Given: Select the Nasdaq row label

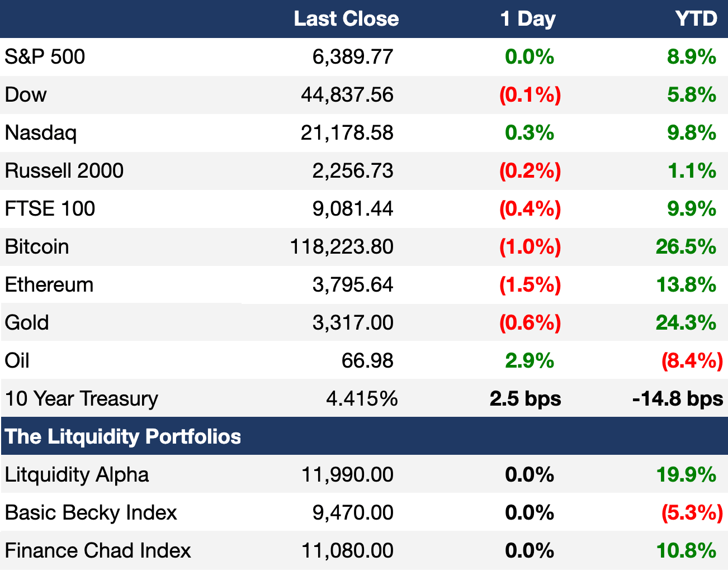Looking at the screenshot, I should 40,133.
